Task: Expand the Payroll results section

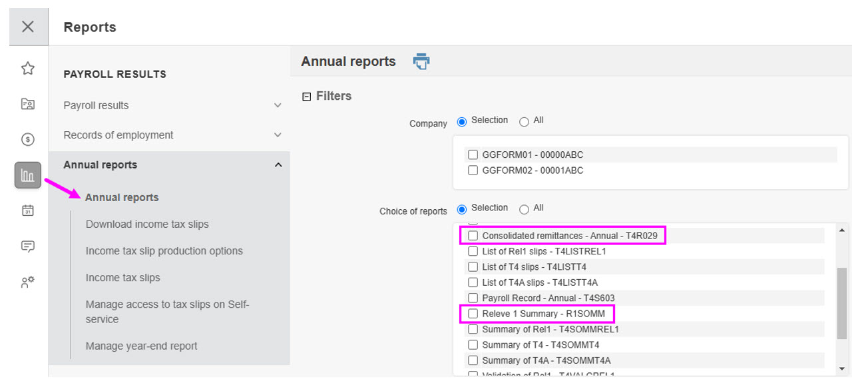Action: (278, 105)
